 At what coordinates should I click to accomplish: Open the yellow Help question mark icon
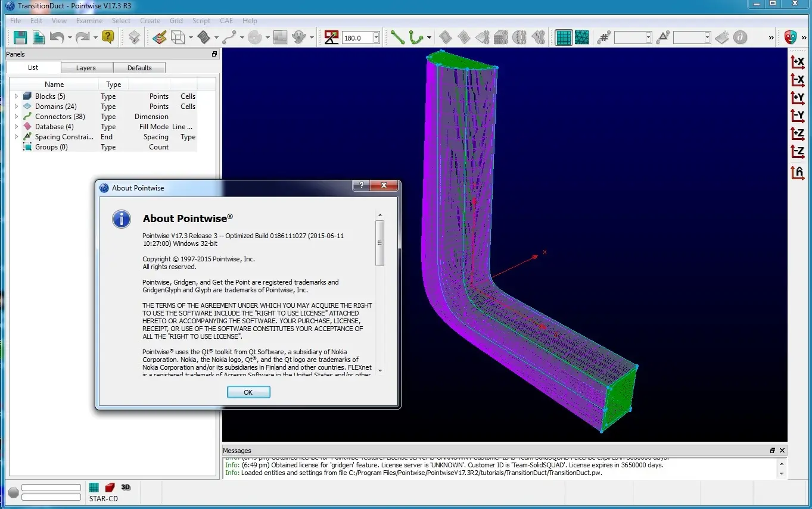point(108,38)
